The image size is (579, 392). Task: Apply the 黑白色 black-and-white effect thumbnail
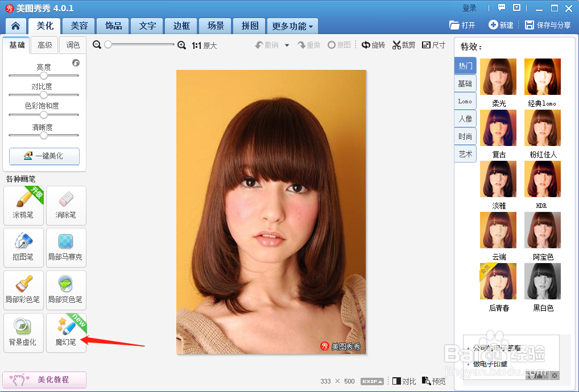[543, 281]
